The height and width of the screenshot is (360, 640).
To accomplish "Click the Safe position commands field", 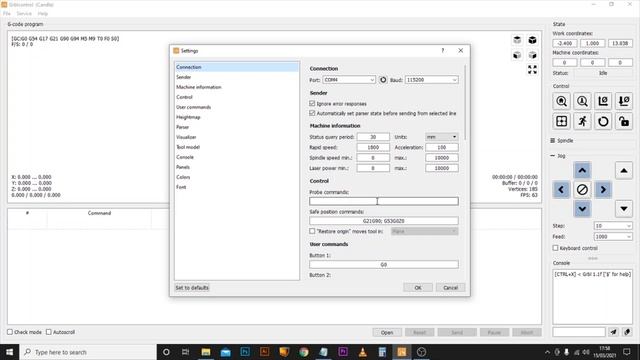I will tap(384, 221).
